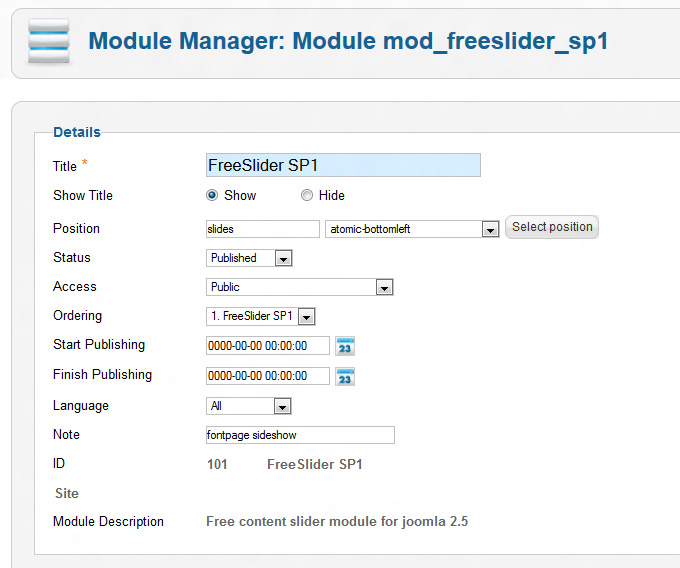Select the Show title radio button
Screen dimensions: 680x568
(x=212, y=196)
